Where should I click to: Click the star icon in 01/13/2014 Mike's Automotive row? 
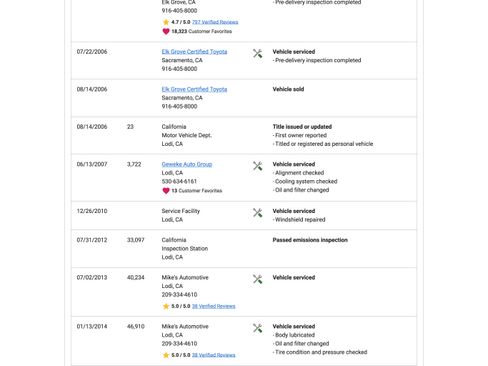[166, 355]
